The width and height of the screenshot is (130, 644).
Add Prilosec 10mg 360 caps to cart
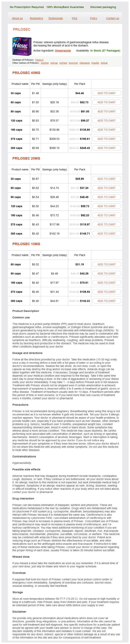pos(106,301)
